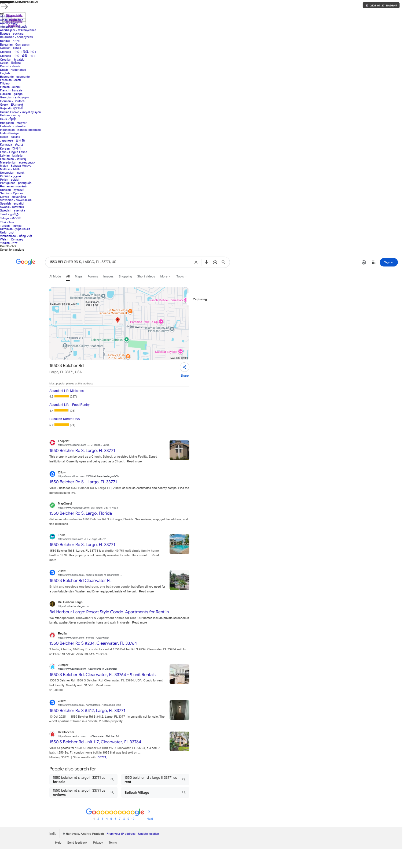This screenshot has width=407, height=868.
Task: Select 'Belleair Village' related search
Action: 155,792
